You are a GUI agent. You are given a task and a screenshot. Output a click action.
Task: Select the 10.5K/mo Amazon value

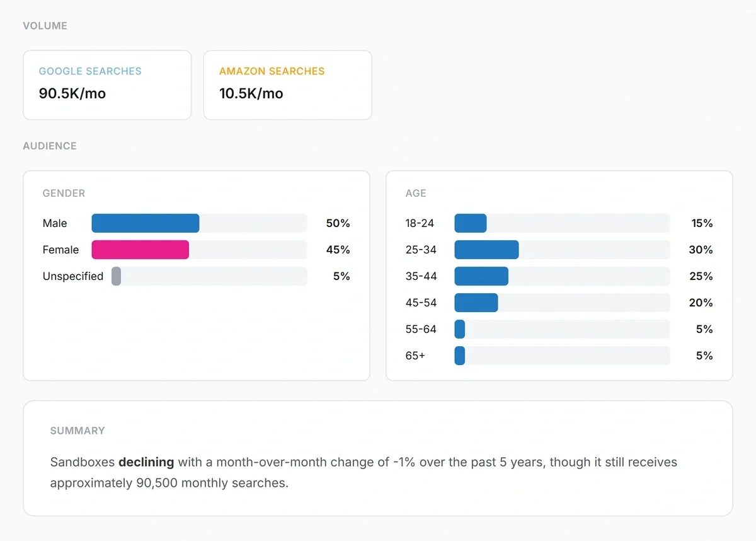pyautogui.click(x=251, y=93)
